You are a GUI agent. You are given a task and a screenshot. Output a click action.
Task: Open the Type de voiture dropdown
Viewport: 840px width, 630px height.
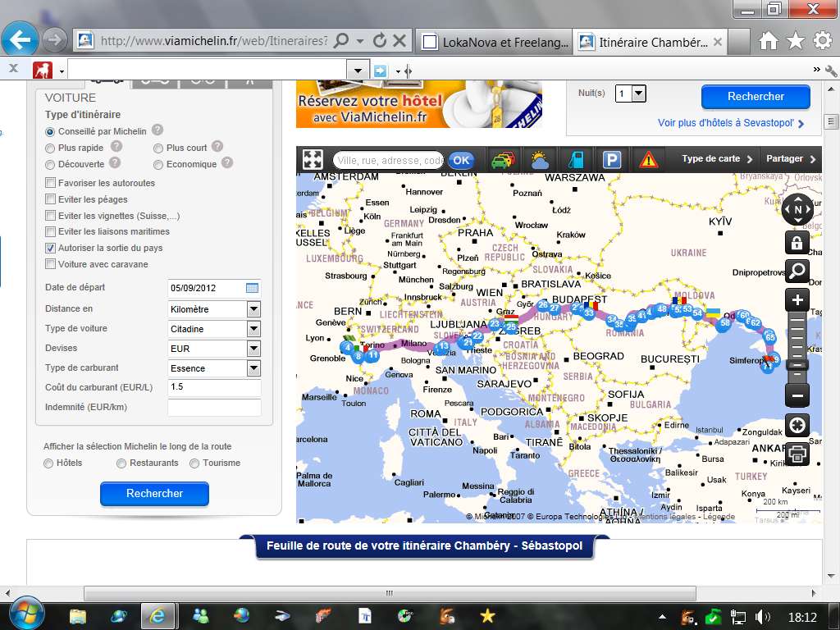coord(253,329)
